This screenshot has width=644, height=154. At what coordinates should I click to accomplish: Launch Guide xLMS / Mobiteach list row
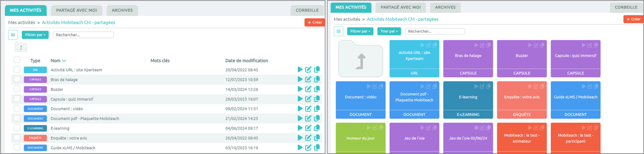[x=300, y=148]
